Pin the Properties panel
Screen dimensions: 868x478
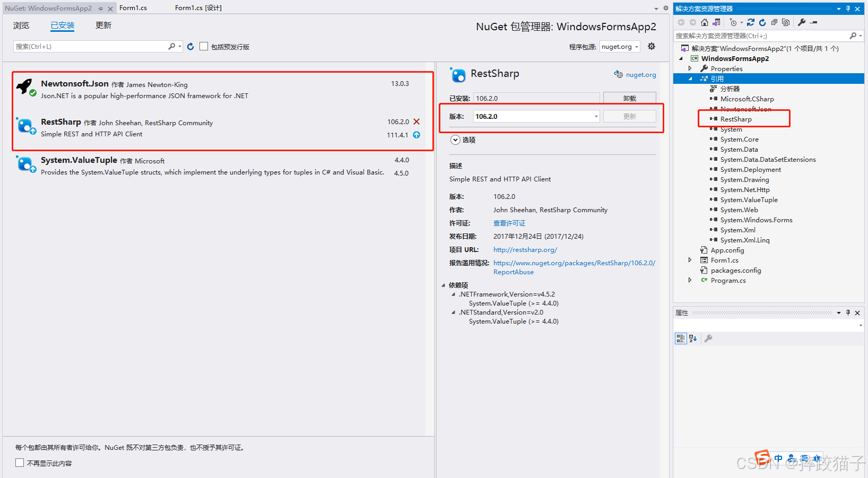[848, 312]
